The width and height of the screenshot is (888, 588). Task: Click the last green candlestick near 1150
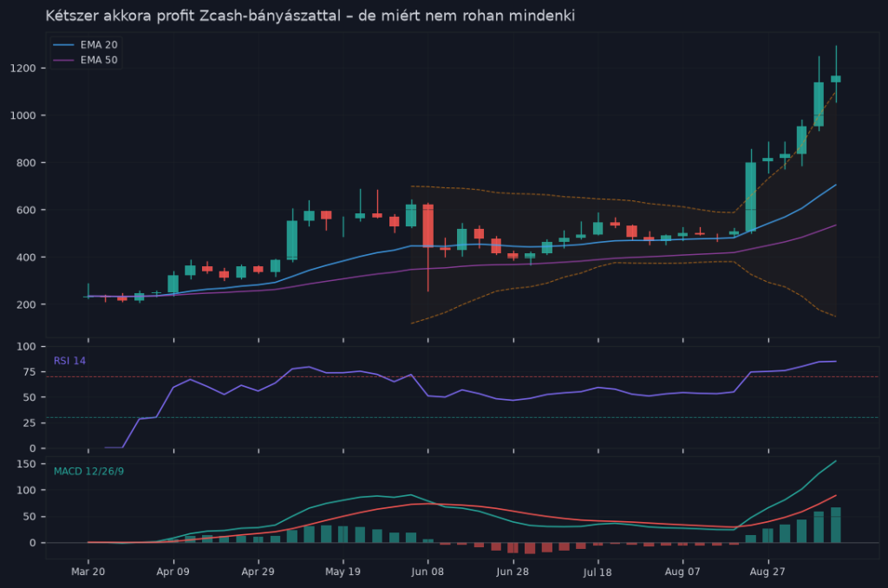pyautogui.click(x=836, y=79)
